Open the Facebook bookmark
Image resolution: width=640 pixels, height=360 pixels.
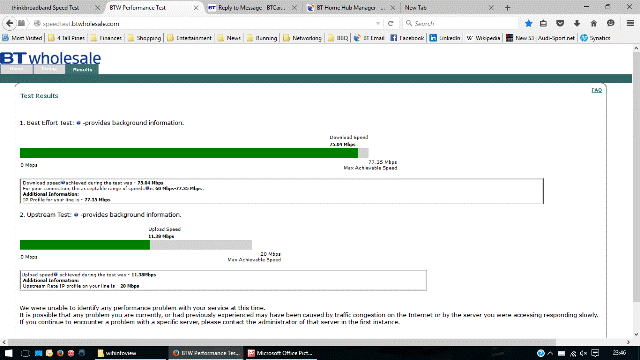407,38
